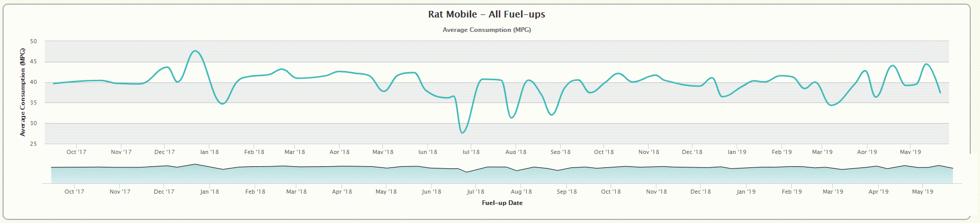980x223 pixels.
Task: Click the left edge of the navigator range
Action: click(51, 175)
